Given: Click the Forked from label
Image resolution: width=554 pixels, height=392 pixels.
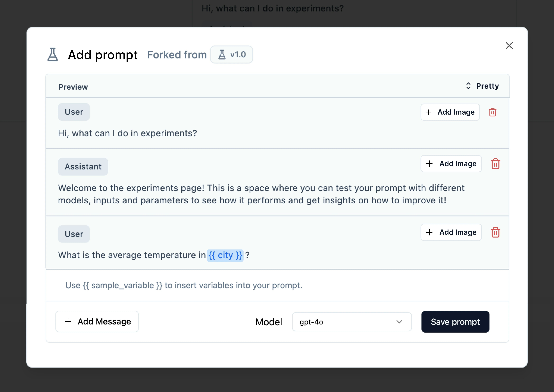Looking at the screenshot, I should [177, 55].
